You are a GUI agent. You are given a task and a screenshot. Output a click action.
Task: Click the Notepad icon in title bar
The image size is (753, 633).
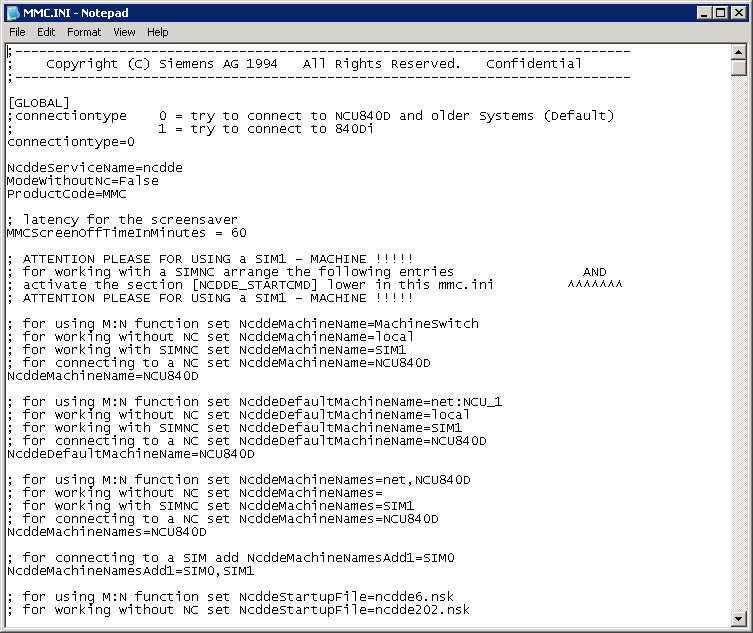[x=13, y=13]
